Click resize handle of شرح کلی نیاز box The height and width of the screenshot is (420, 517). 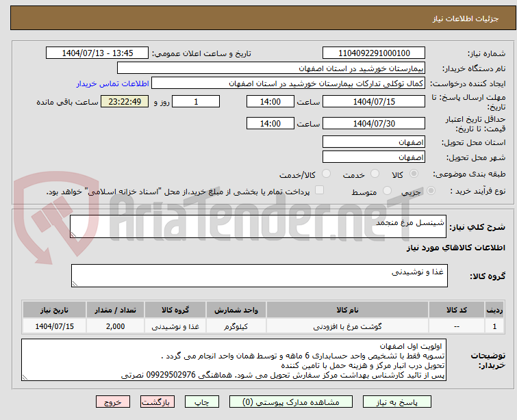[x=73, y=234]
